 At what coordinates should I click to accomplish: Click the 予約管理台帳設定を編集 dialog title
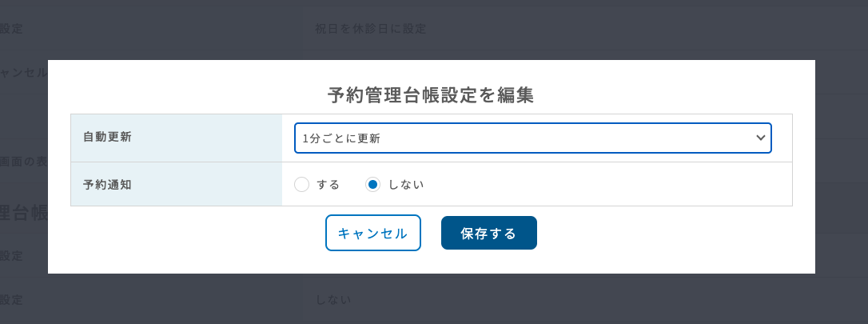tap(431, 96)
